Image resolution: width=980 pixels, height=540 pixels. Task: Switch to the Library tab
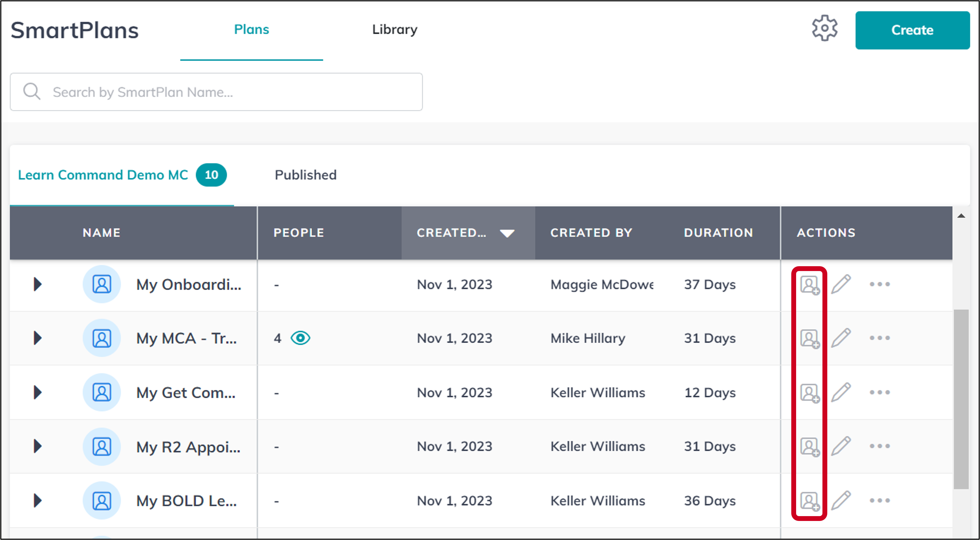[x=394, y=29]
